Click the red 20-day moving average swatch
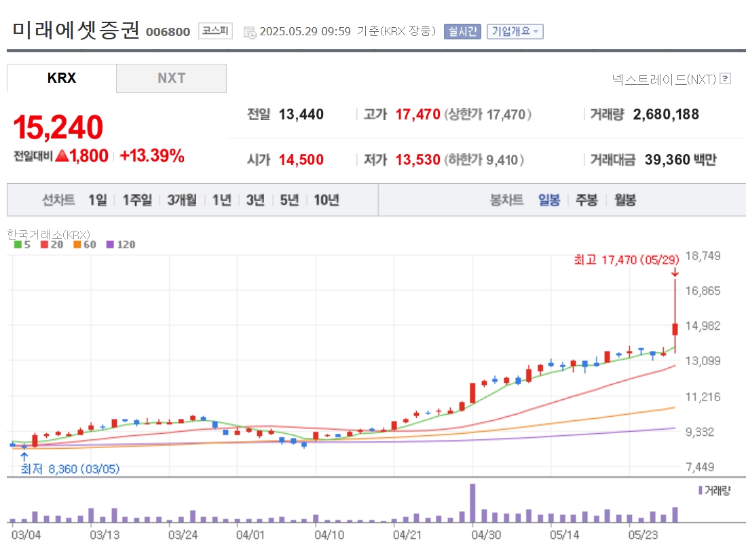The height and width of the screenshot is (560, 746). [44, 244]
